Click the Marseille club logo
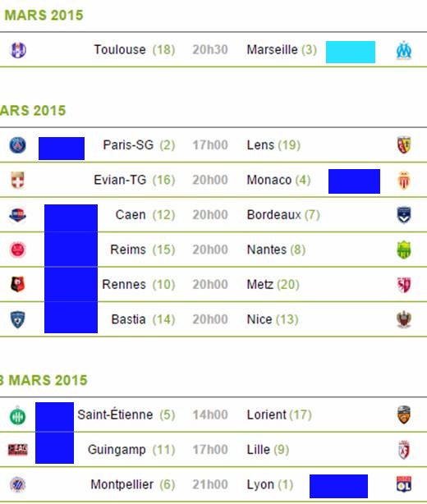Viewport: 427px width, 504px height. click(x=404, y=50)
